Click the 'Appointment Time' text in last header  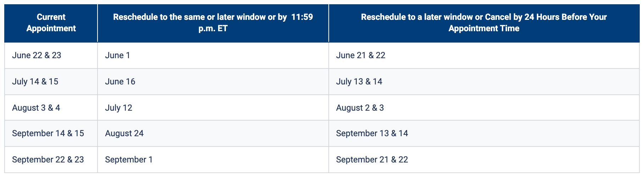(484, 28)
